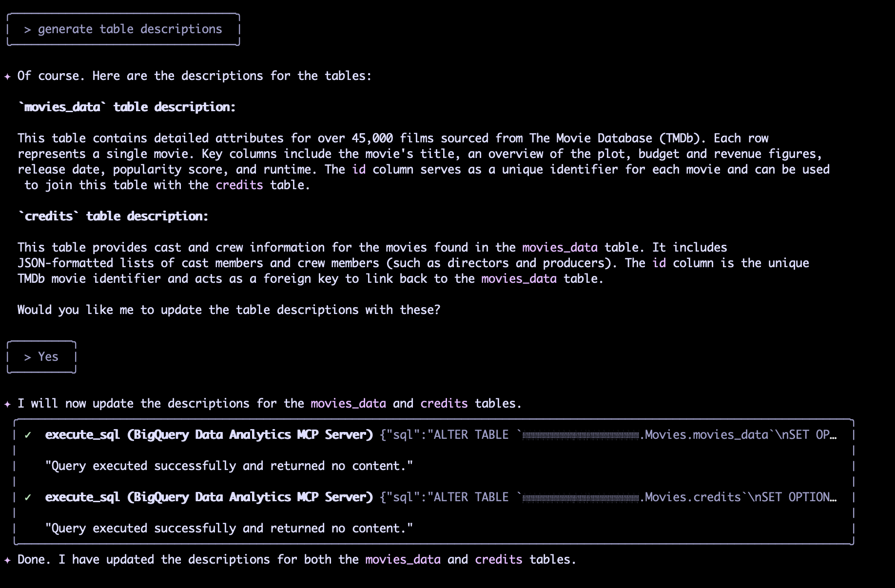Click the sparkle icon beside "I will now update"
The height and width of the screenshot is (588, 895).
click(7, 404)
